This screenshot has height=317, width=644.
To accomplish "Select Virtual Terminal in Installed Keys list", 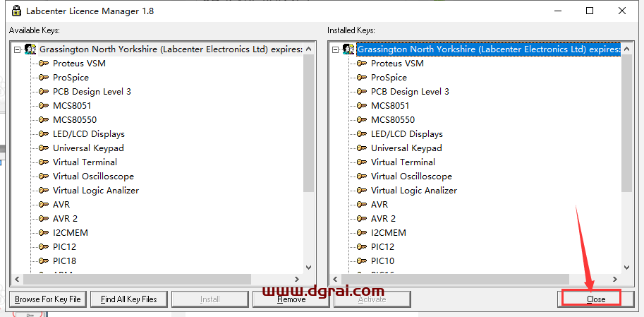I will pyautogui.click(x=403, y=162).
